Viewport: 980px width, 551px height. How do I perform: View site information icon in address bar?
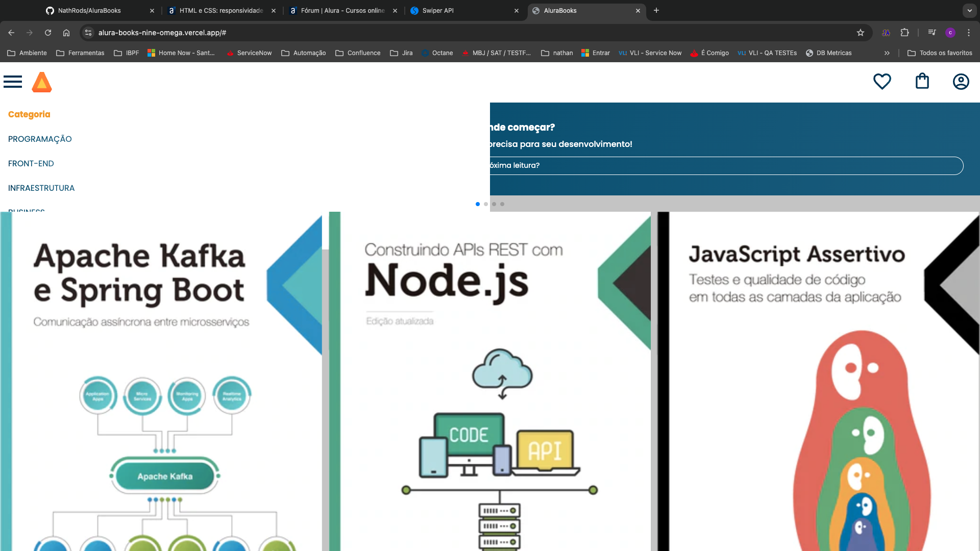point(88,33)
